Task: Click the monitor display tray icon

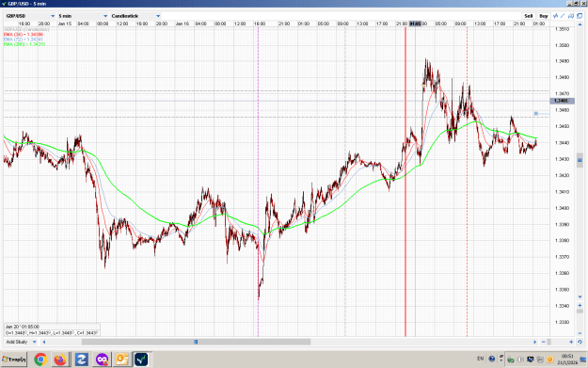Action: click(x=531, y=360)
